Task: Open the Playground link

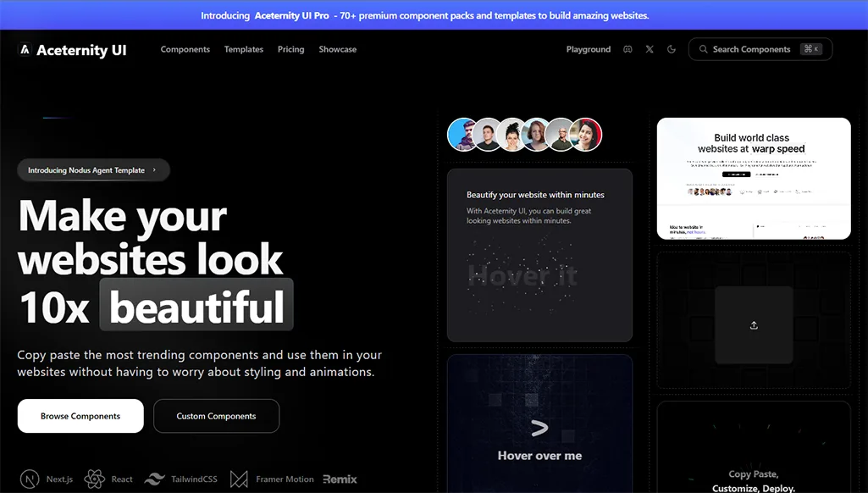Action: [x=589, y=49]
